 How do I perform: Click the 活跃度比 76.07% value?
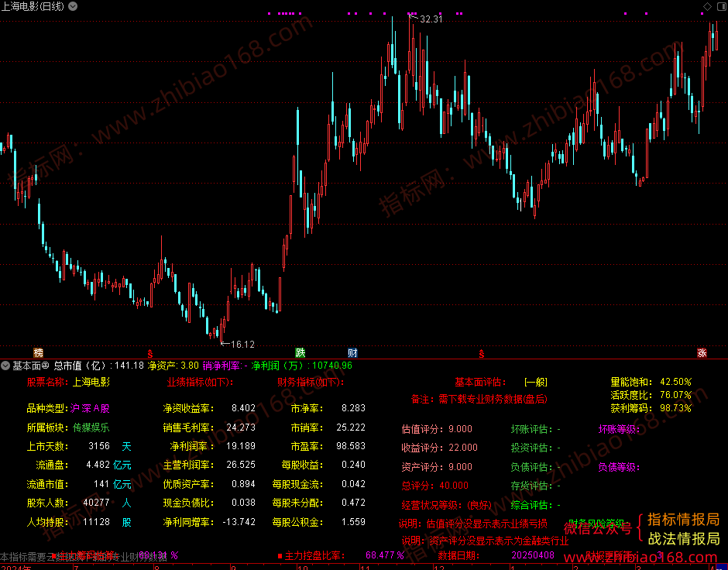click(x=676, y=395)
